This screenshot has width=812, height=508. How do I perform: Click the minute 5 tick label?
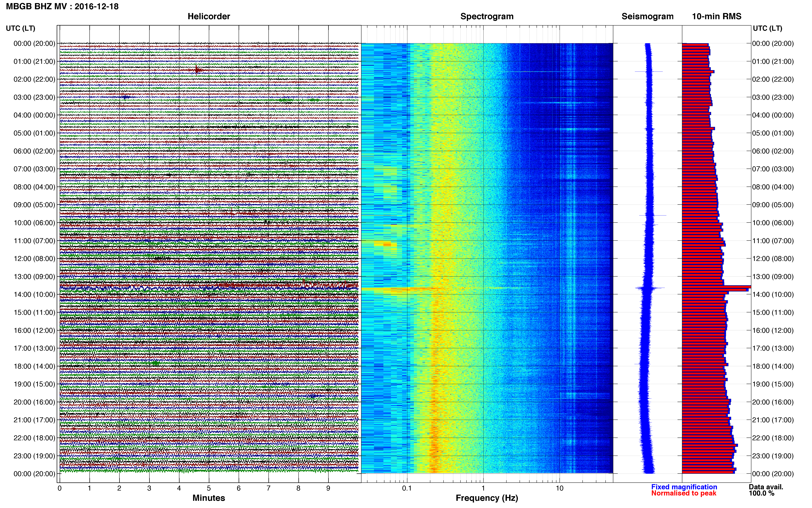[x=209, y=488]
